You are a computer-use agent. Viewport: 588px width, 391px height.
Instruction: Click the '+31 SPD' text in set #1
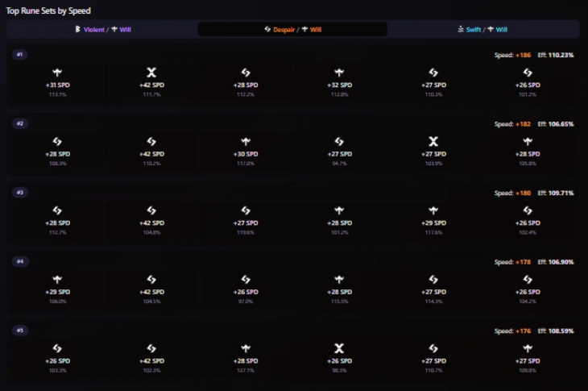(57, 85)
